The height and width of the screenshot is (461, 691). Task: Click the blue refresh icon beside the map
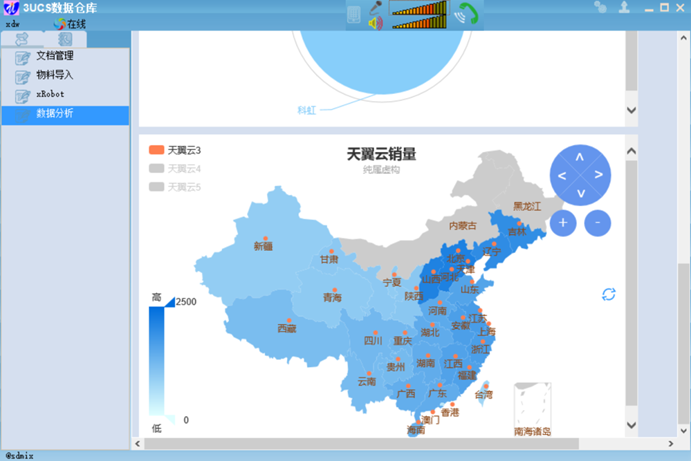pyautogui.click(x=609, y=294)
